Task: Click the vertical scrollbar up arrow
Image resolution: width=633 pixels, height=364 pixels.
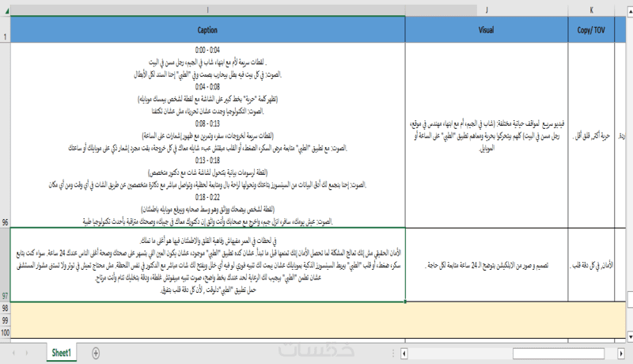Action: click(x=630, y=12)
